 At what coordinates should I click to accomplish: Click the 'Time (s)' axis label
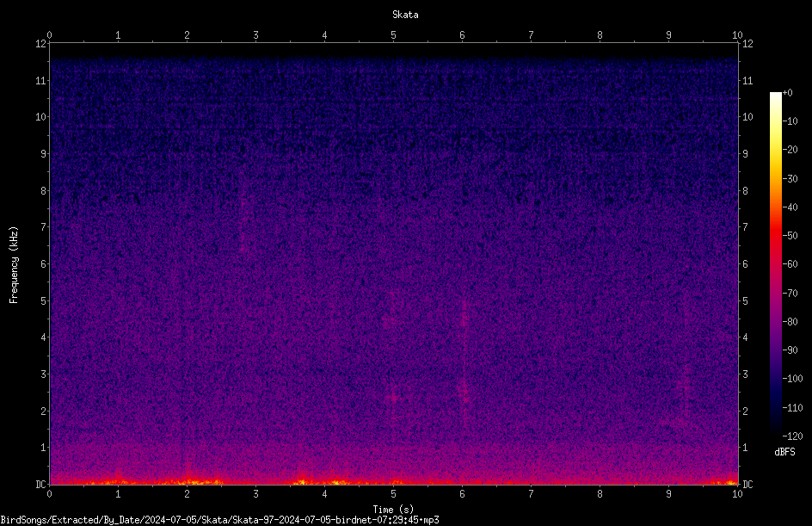click(x=393, y=510)
